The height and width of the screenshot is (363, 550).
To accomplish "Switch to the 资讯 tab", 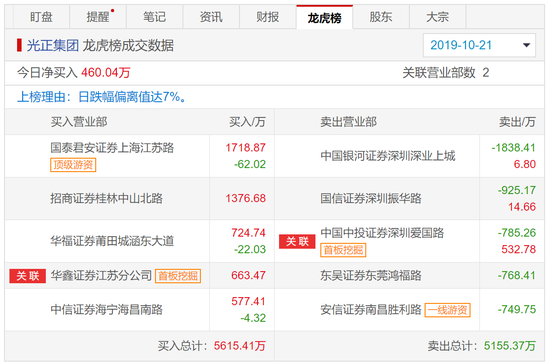I will click(x=211, y=17).
